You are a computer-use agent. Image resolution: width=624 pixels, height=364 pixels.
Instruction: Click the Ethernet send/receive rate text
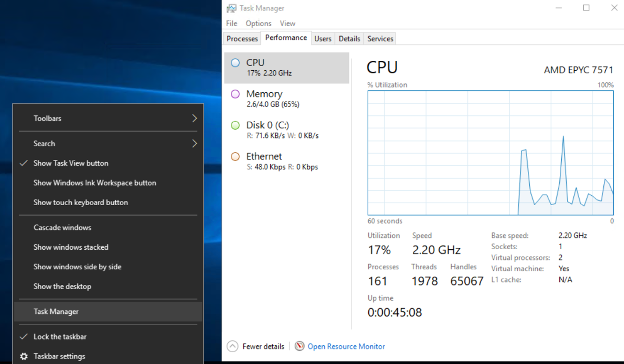pos(282,167)
